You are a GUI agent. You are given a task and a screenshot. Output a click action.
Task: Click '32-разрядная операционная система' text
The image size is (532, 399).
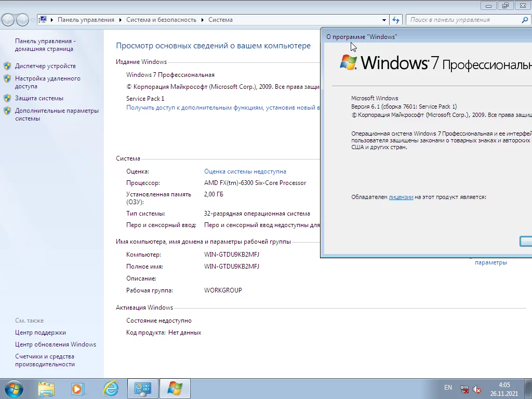tap(257, 214)
